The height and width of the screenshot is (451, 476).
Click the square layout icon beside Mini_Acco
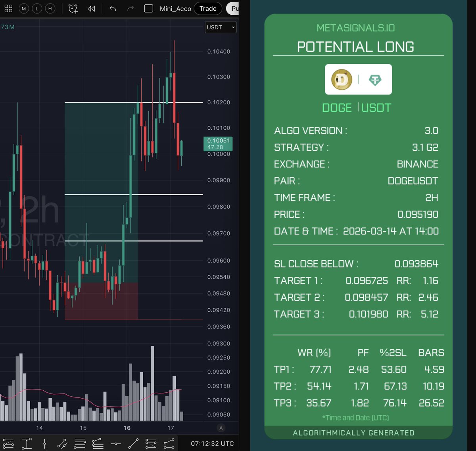pyautogui.click(x=149, y=8)
